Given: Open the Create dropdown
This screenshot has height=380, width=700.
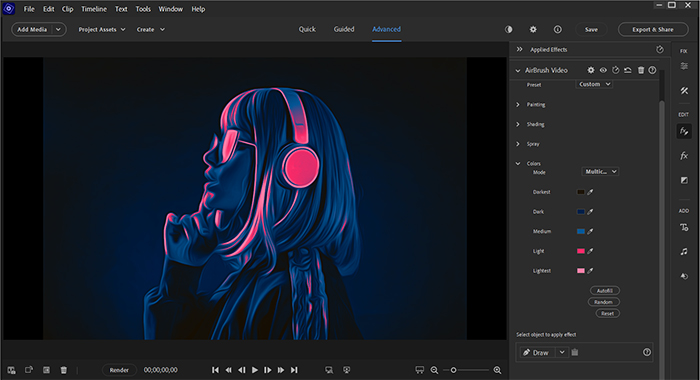Looking at the screenshot, I should click(150, 29).
